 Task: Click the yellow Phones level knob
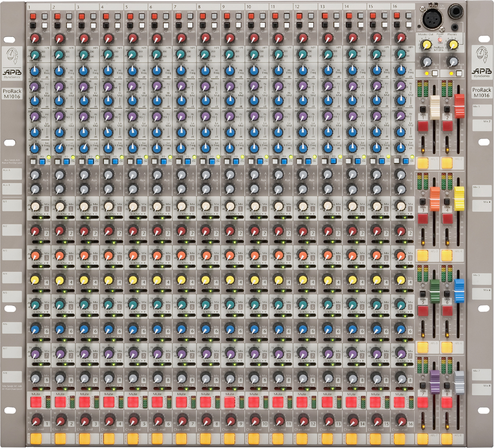point(453,44)
